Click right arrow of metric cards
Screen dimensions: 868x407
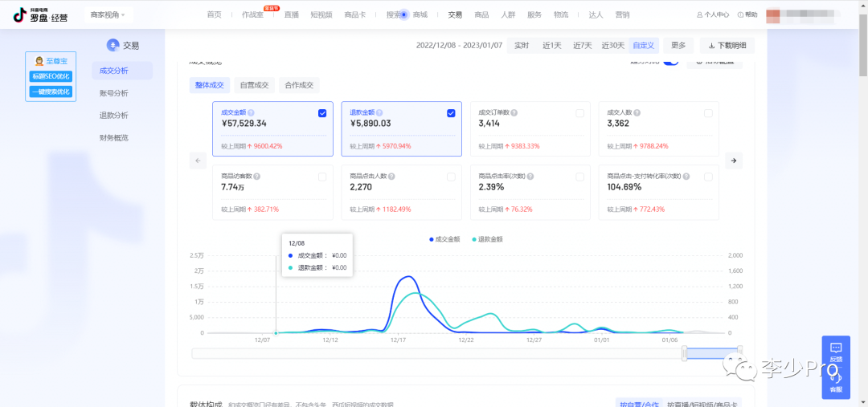(734, 161)
